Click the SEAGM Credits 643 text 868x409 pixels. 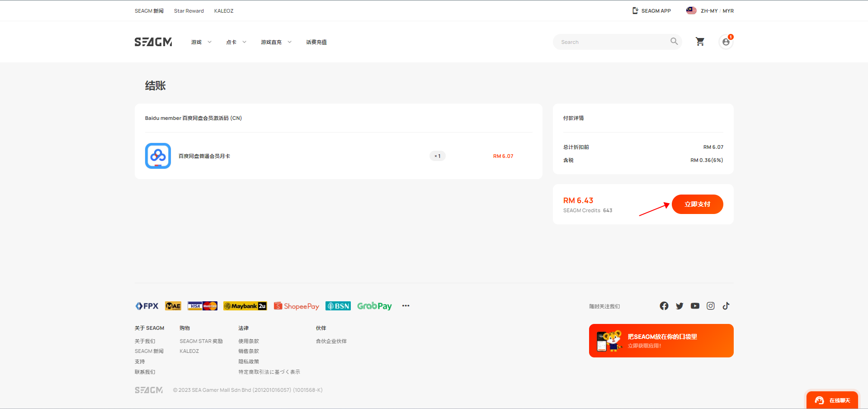tap(588, 210)
